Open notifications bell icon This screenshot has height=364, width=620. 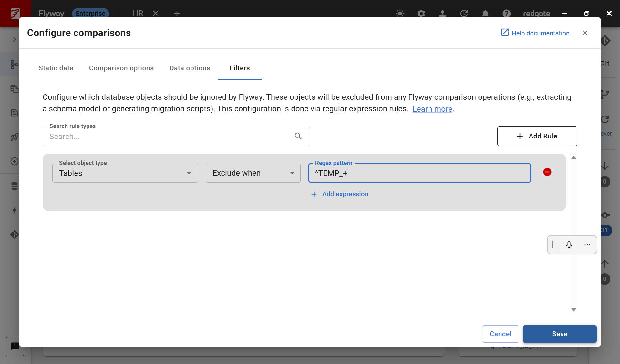485,14
